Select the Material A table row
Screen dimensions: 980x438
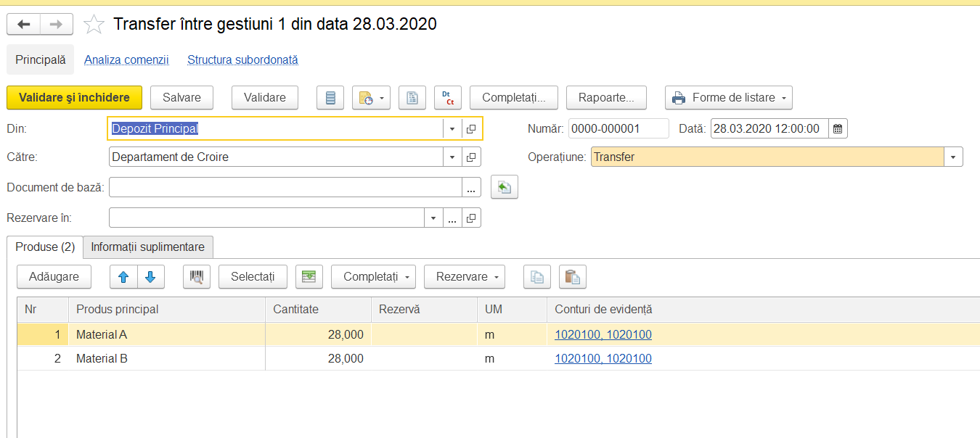[x=498, y=335]
